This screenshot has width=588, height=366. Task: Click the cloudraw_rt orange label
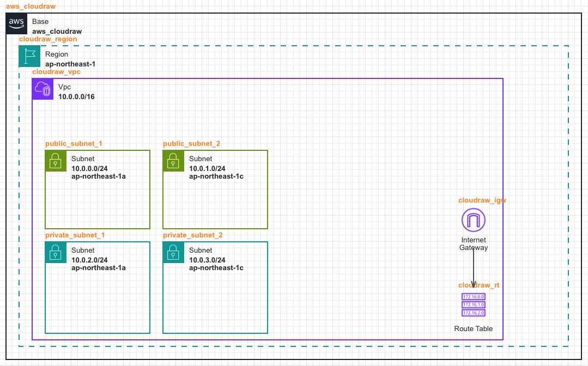[x=478, y=285]
